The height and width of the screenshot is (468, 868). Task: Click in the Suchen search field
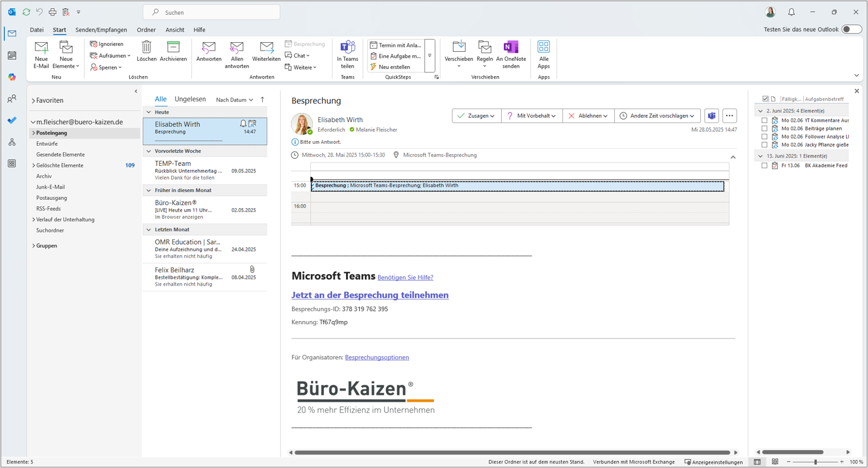click(x=212, y=12)
